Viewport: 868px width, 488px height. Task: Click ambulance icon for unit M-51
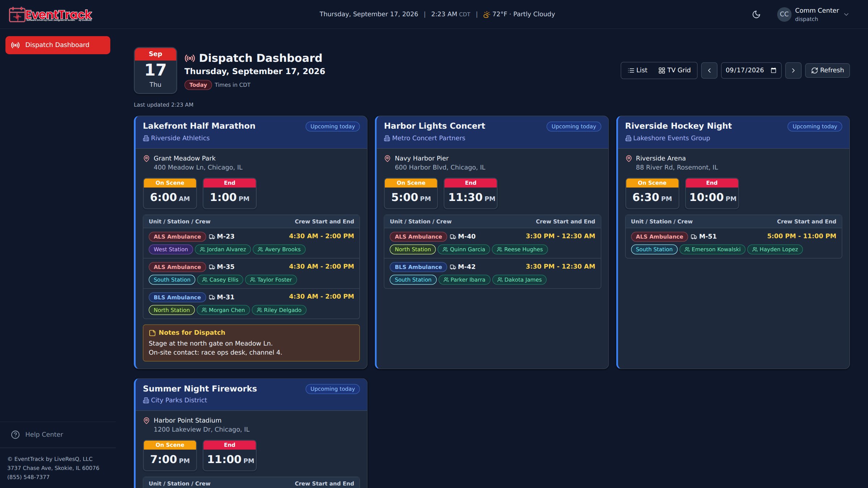coord(694,237)
